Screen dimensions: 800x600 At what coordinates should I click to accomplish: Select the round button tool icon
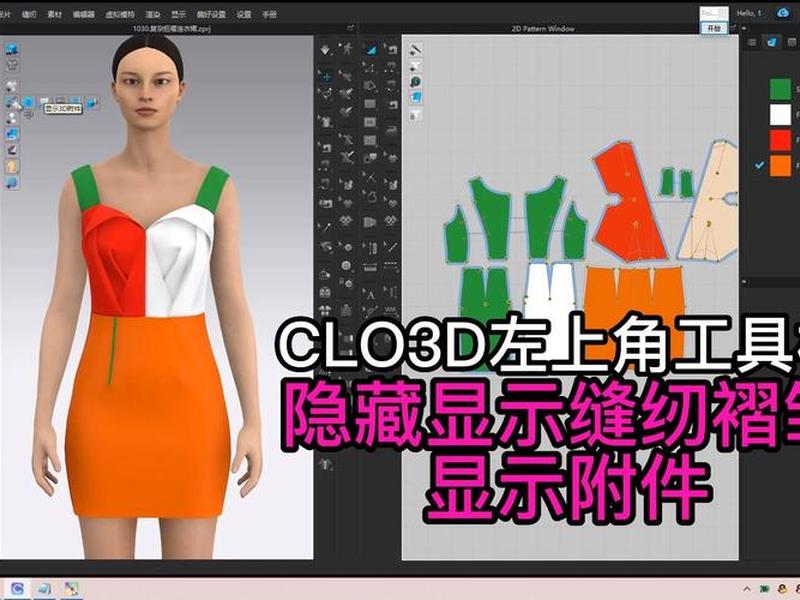(x=346, y=266)
